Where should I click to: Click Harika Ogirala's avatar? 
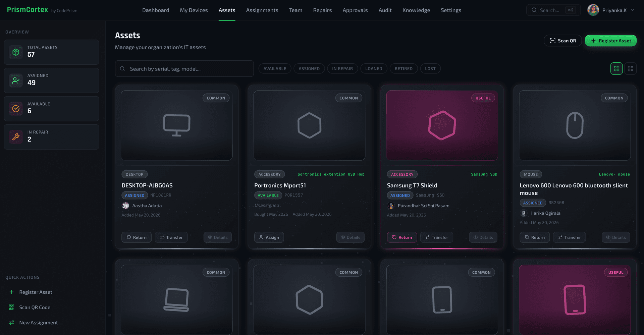point(524,213)
